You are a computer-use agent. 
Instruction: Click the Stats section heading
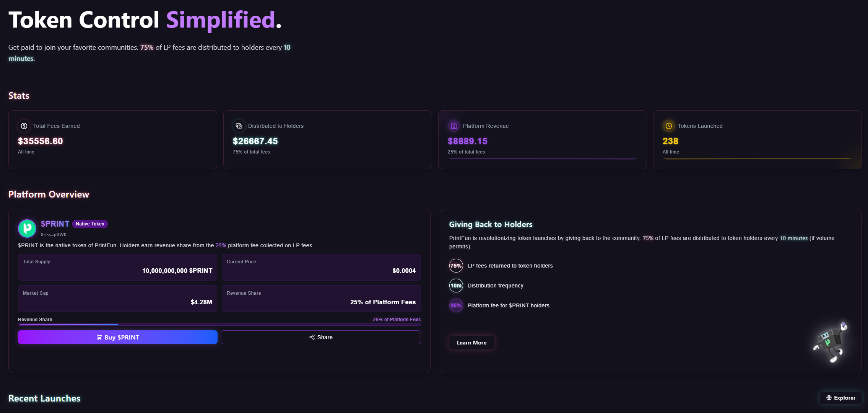(x=18, y=96)
